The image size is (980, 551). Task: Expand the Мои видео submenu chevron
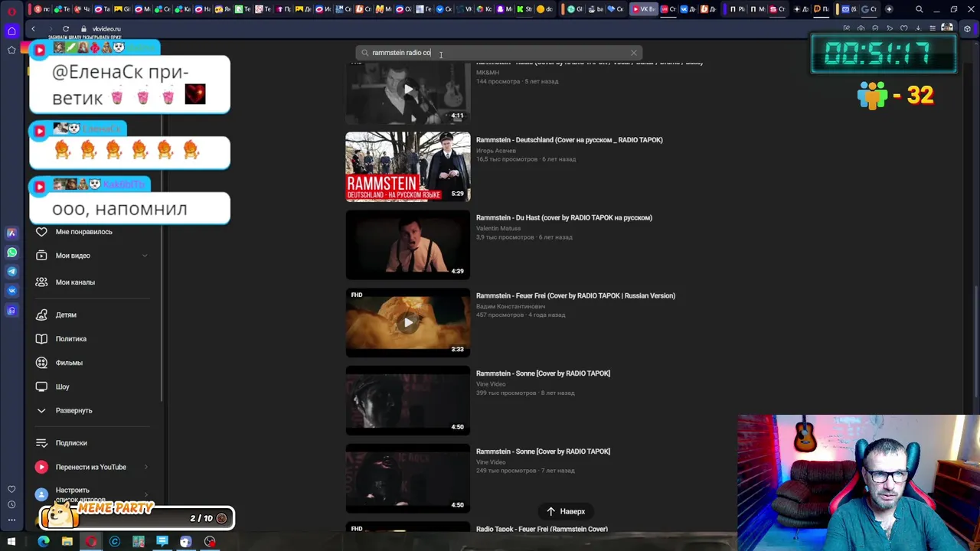point(145,256)
